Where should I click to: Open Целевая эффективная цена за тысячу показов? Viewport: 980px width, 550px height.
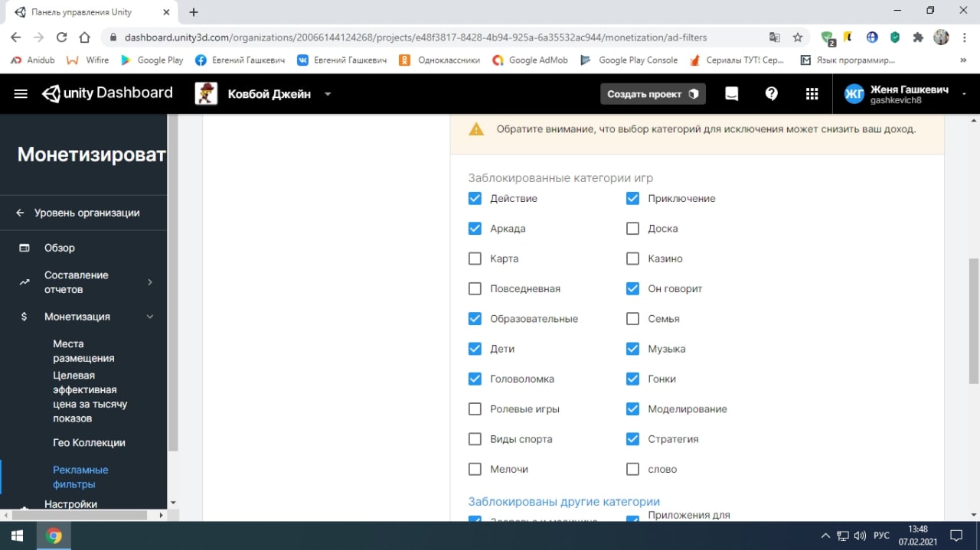click(x=90, y=397)
